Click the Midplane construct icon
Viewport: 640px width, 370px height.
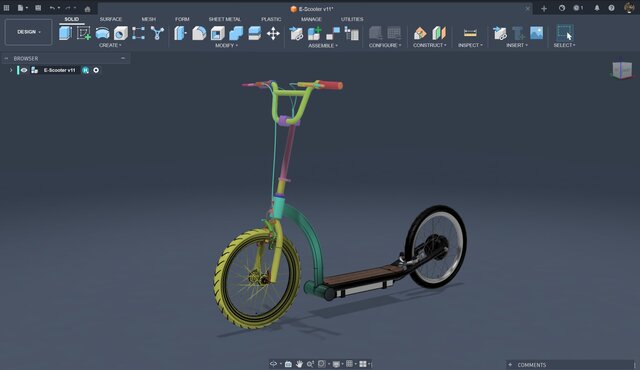[x=439, y=33]
